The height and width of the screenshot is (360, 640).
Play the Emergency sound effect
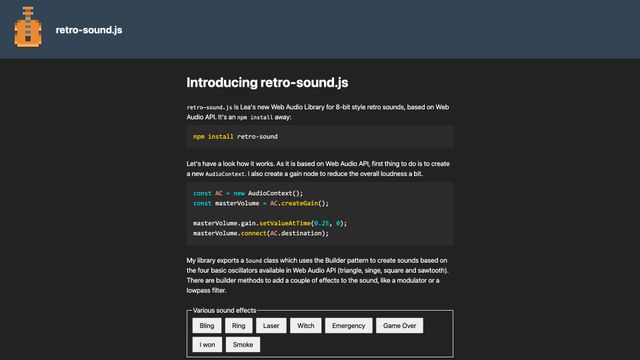point(349,326)
